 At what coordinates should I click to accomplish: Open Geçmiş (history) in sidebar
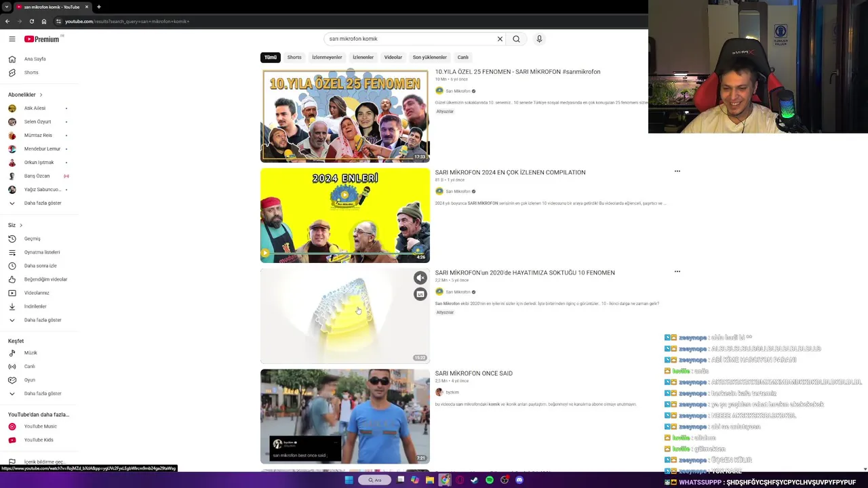pyautogui.click(x=33, y=239)
